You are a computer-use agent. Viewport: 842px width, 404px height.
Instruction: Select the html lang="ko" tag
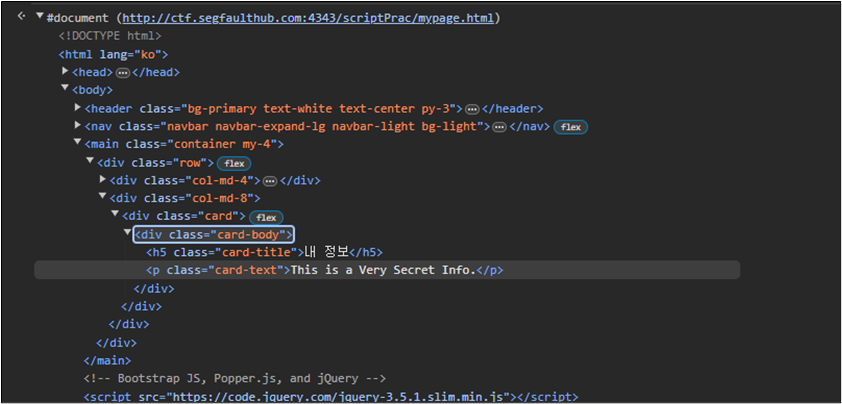(113, 54)
